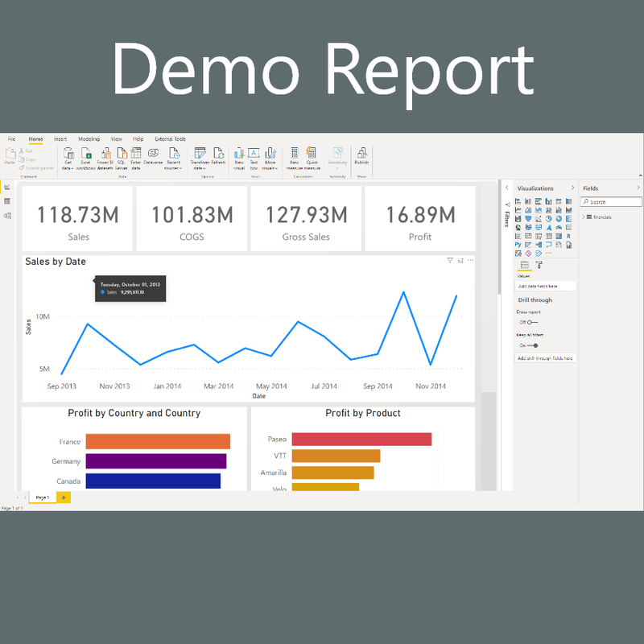Add a new page with plus button
Screen dimensions: 644x644
click(64, 497)
